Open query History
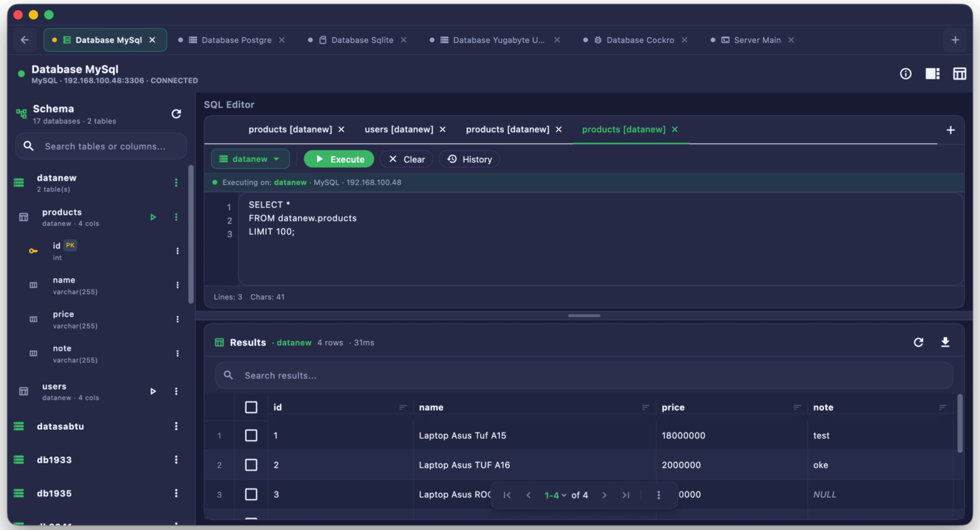The image size is (980, 530). (469, 159)
